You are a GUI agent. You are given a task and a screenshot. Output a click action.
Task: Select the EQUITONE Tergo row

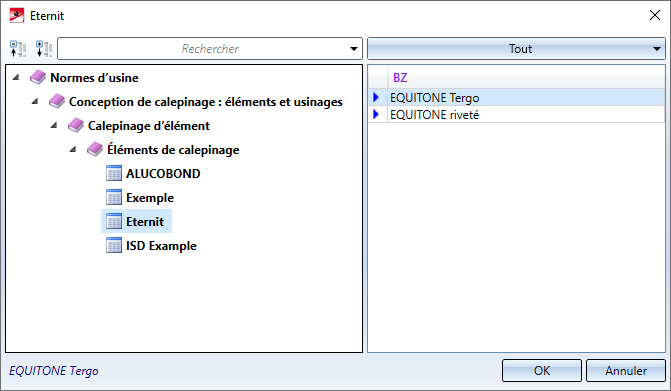516,98
